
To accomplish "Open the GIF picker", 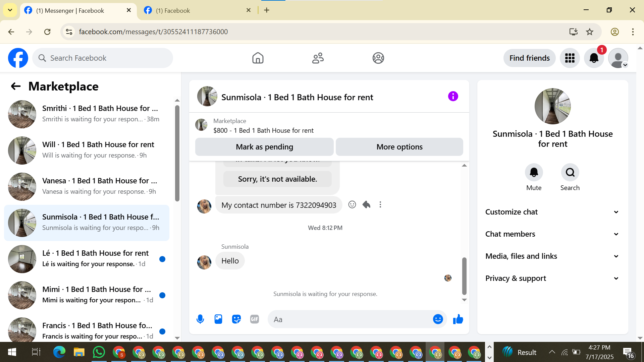I will pos(255,319).
